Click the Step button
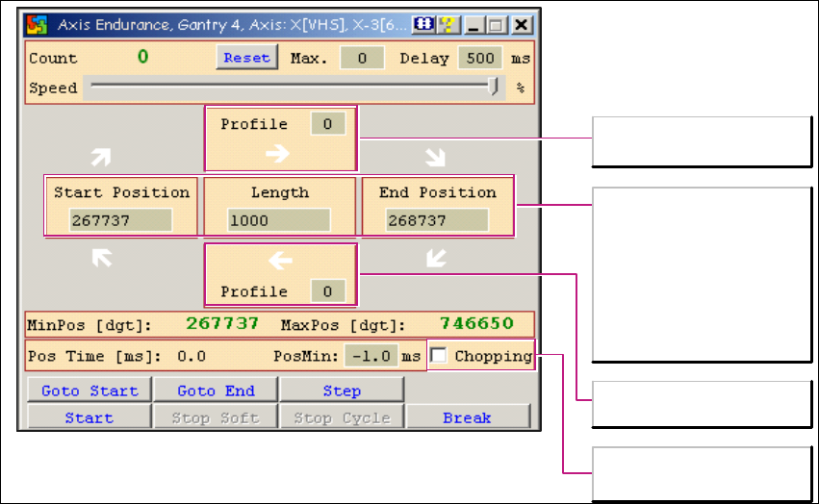The height and width of the screenshot is (504, 819). [x=342, y=391]
